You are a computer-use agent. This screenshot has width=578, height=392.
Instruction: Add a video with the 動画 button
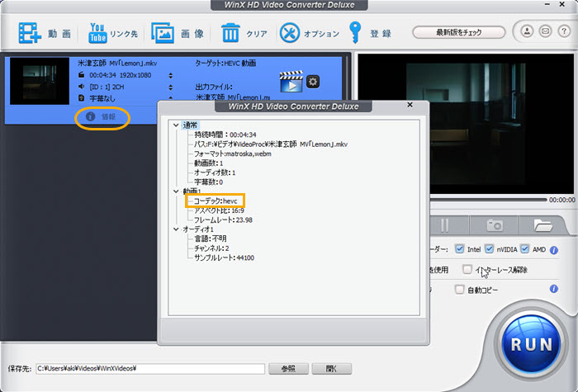pos(45,33)
